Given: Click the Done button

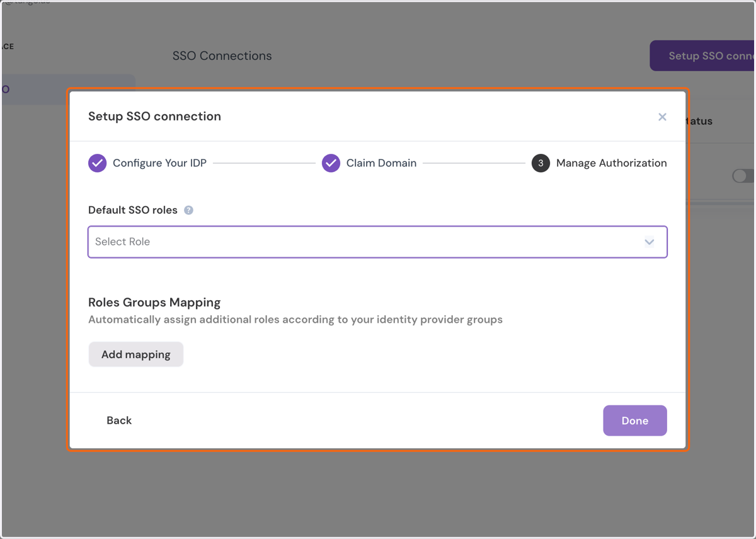Looking at the screenshot, I should [x=635, y=420].
